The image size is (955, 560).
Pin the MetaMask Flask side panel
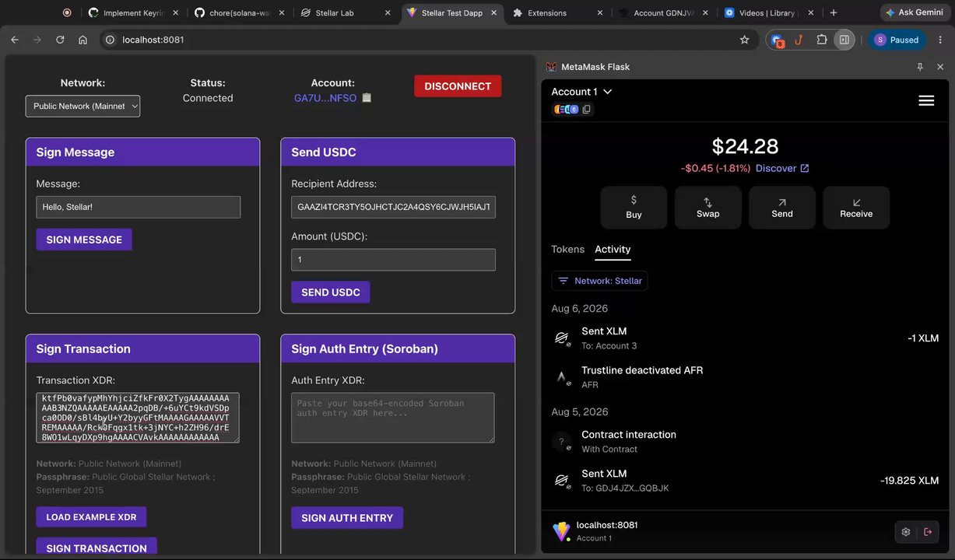[x=920, y=67]
